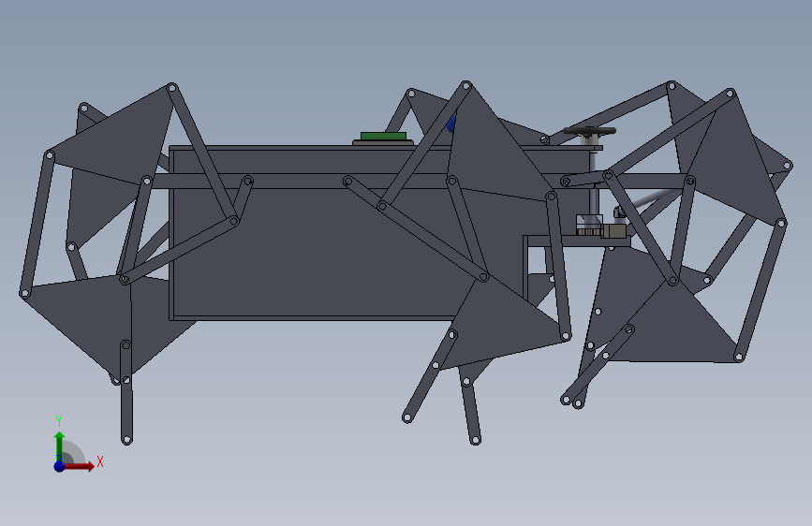This screenshot has height=526, width=812.
Task: Select the blue part behind the middle triangular plate
Action: click(451, 124)
